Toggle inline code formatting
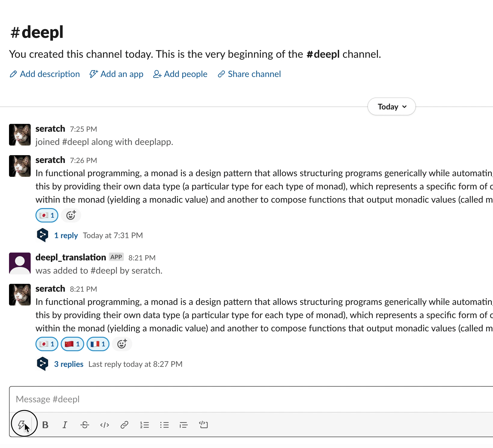This screenshot has width=493, height=448. click(x=105, y=425)
